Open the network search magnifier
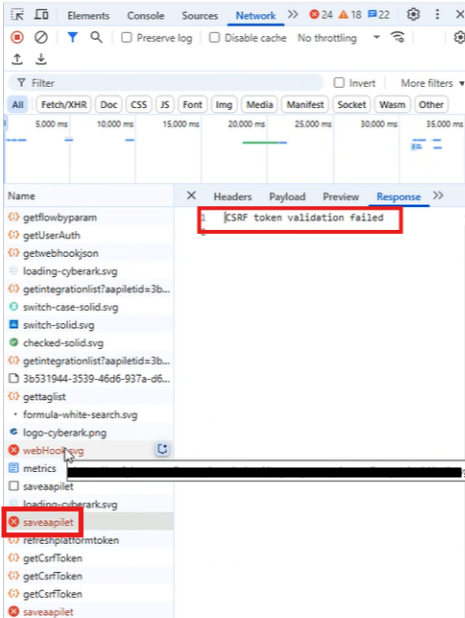The width and height of the screenshot is (465, 618). point(96,37)
